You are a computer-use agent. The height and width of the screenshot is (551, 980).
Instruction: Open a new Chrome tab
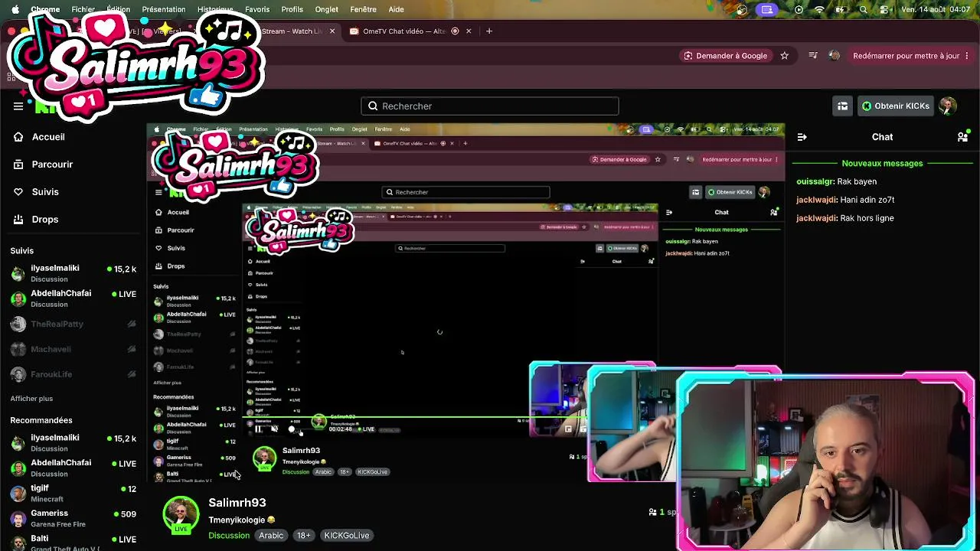[489, 31]
